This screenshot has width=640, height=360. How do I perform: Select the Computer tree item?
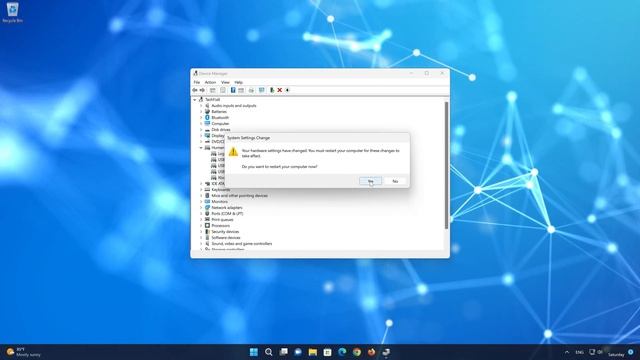point(220,124)
